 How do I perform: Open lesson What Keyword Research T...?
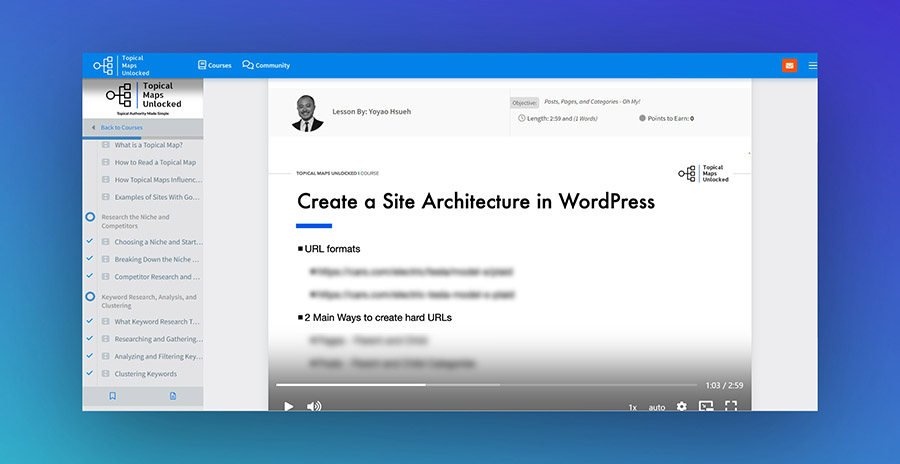click(x=157, y=322)
